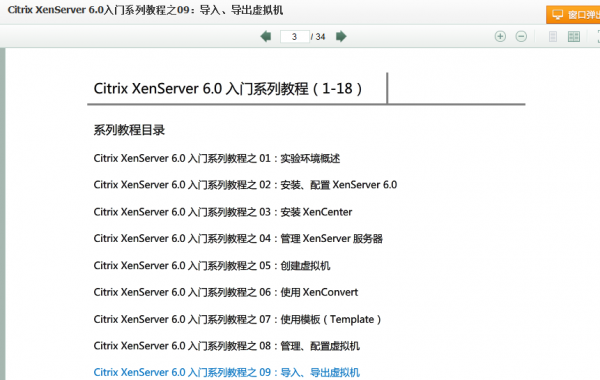Image resolution: width=600 pixels, height=380 pixels.
Task: Click tutorial 02 安装、配置 XenServer 6.0 line
Action: tap(245, 185)
